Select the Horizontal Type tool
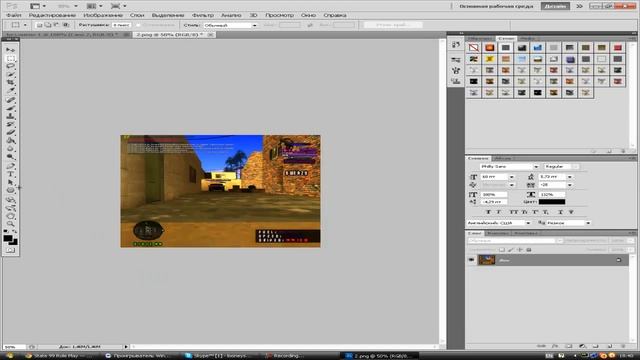The height and width of the screenshot is (360, 640). coord(11,174)
